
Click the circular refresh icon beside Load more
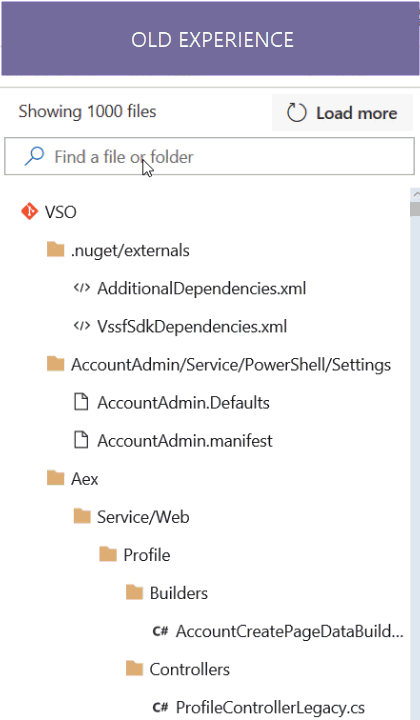(297, 113)
